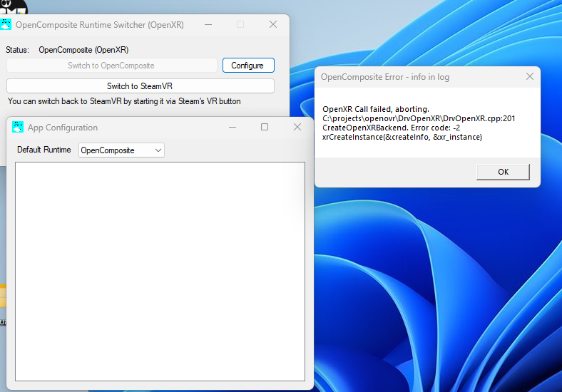Screen dimensions: 562x392
Task: Close the App Configuration window
Action: (297, 127)
